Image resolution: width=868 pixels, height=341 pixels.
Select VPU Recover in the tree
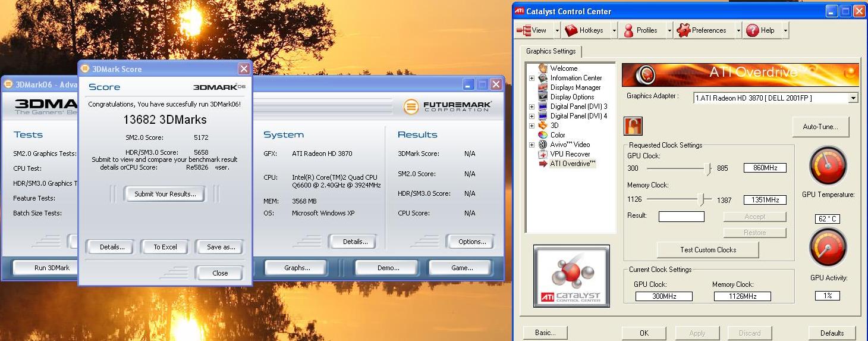pyautogui.click(x=570, y=154)
